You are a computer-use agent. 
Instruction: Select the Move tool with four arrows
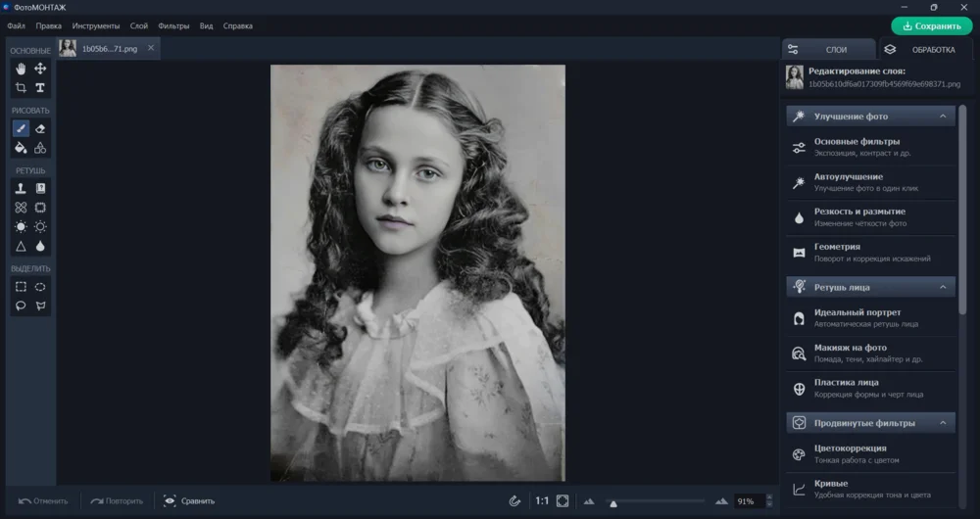coord(40,69)
